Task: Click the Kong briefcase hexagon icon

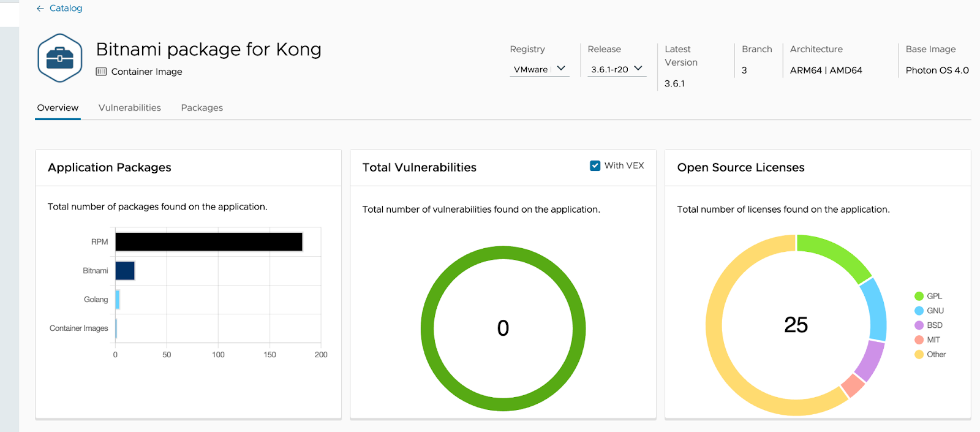Action: coord(60,58)
